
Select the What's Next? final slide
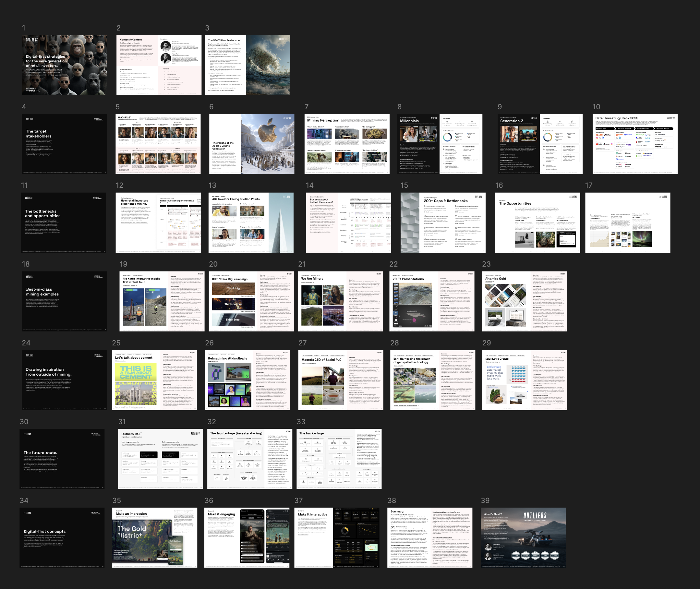pyautogui.click(x=523, y=537)
